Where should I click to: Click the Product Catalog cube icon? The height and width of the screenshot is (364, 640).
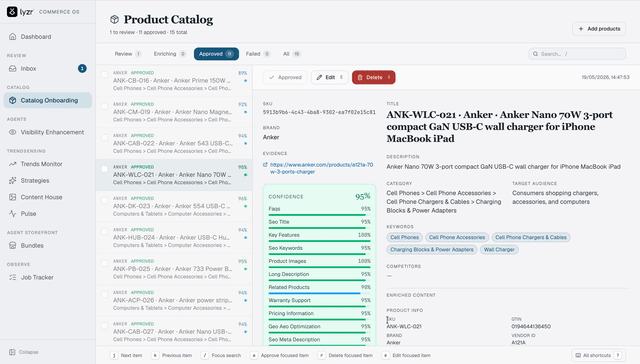coord(114,19)
